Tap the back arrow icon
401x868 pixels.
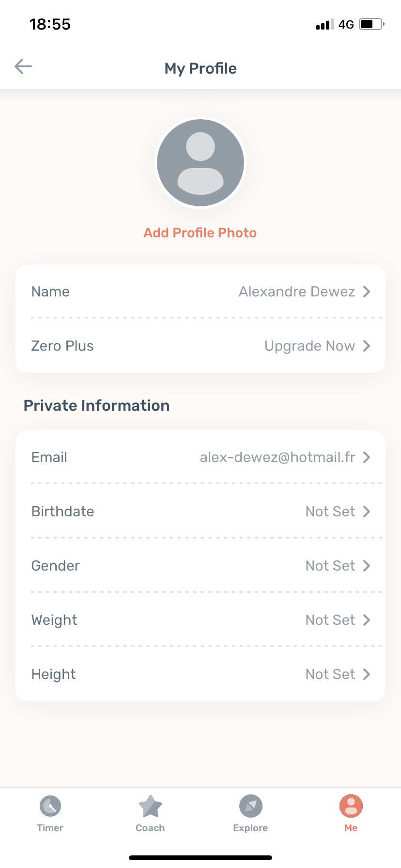tap(23, 66)
